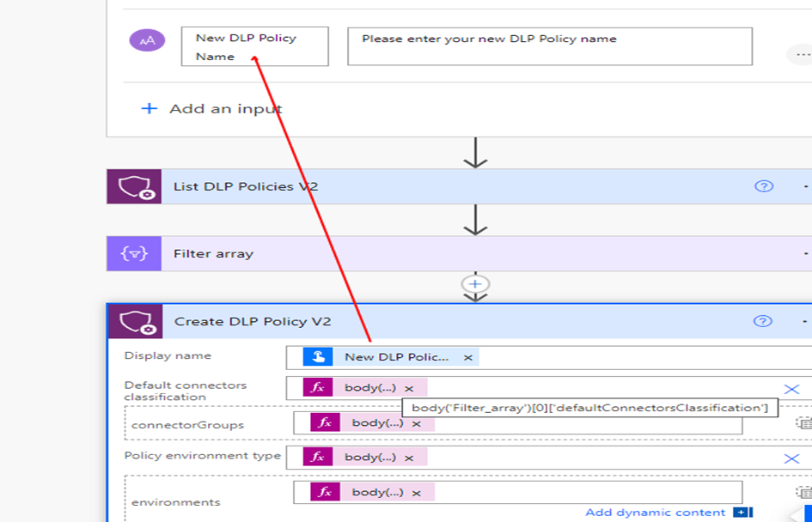Remove the New DLP Policy token from Display name

click(x=468, y=357)
